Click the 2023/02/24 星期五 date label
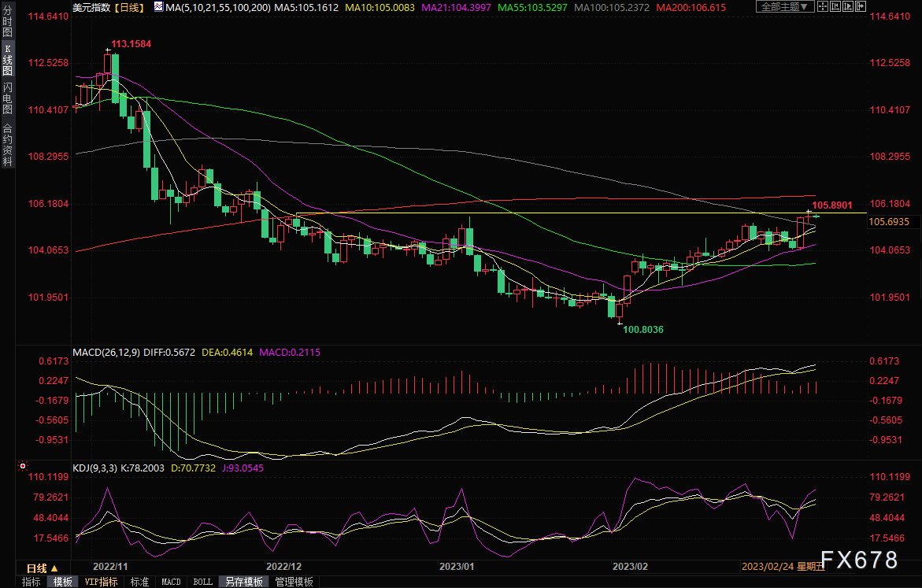The width and height of the screenshot is (922, 588). coord(783,566)
